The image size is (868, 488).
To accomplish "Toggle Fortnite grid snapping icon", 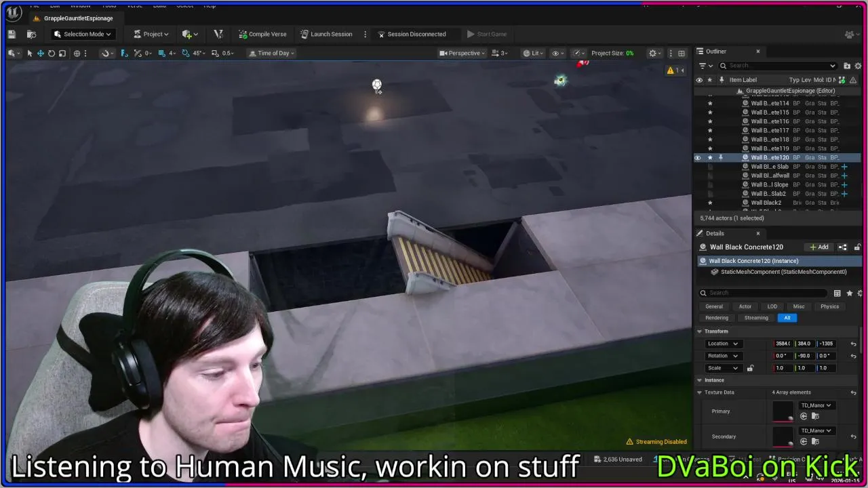I will click(124, 53).
